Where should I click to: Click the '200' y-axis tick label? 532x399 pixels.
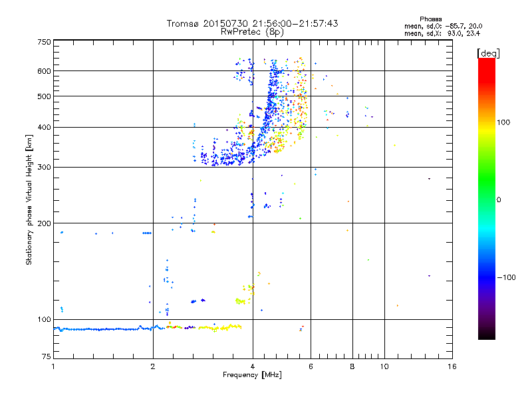[x=44, y=223]
